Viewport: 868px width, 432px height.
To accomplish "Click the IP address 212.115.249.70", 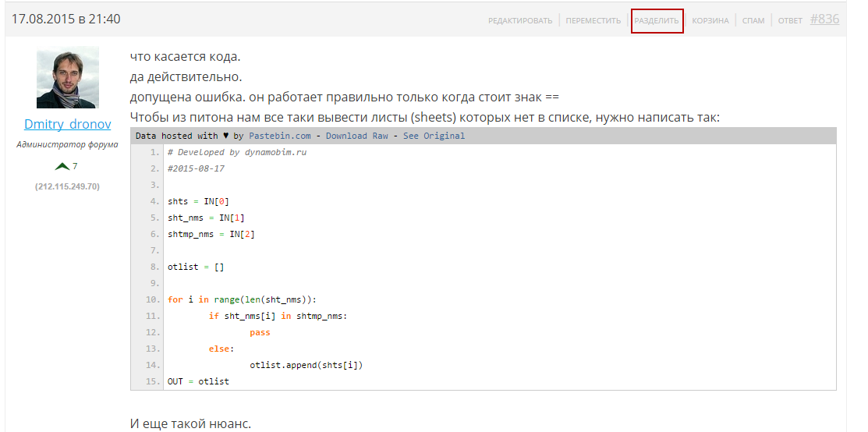I will [68, 186].
